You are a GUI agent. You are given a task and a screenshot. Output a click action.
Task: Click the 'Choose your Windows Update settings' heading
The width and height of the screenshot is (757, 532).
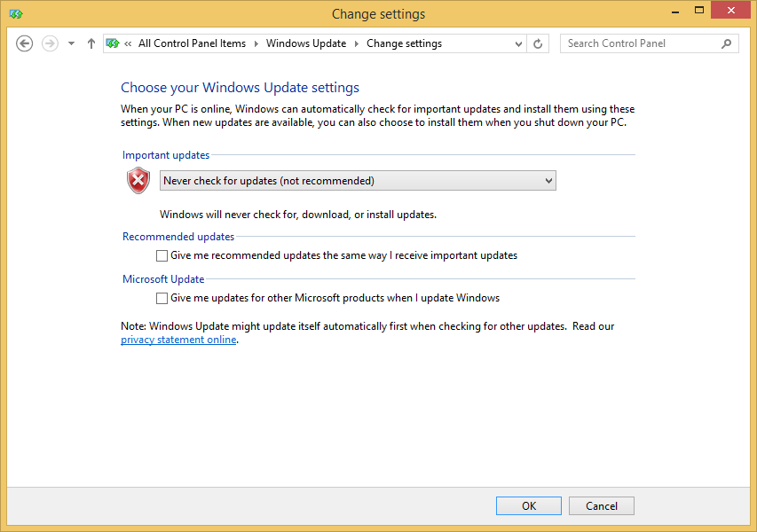tap(240, 87)
